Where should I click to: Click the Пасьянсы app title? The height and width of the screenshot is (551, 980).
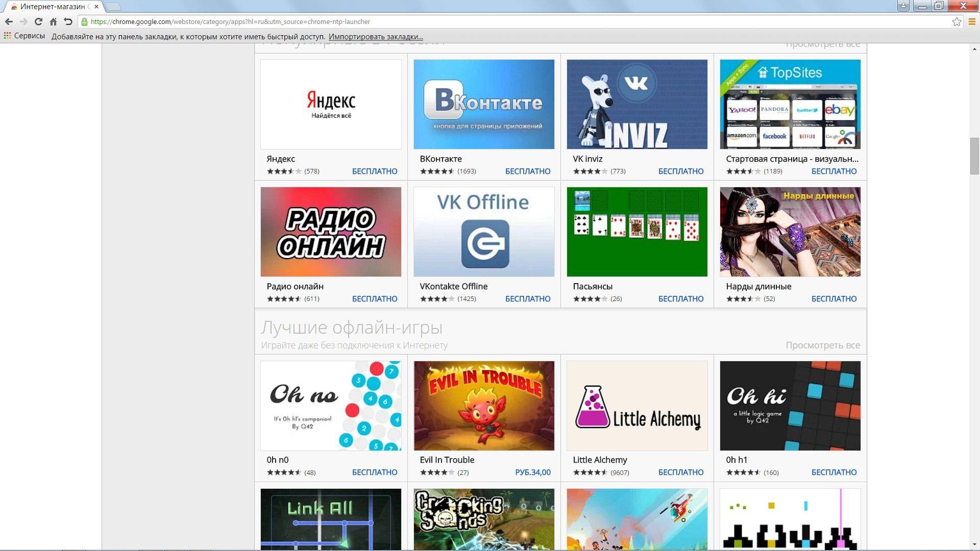pos(593,286)
